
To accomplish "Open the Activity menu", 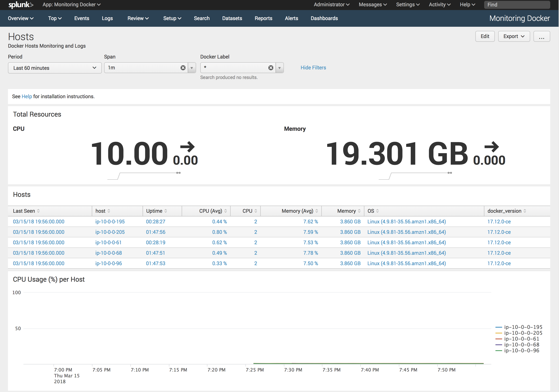I will click(439, 5).
